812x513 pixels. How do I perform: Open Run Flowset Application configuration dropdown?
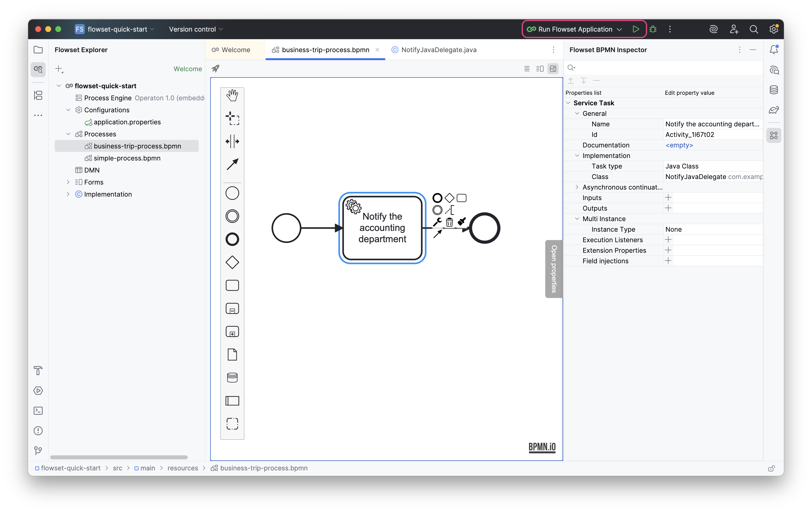coord(619,29)
